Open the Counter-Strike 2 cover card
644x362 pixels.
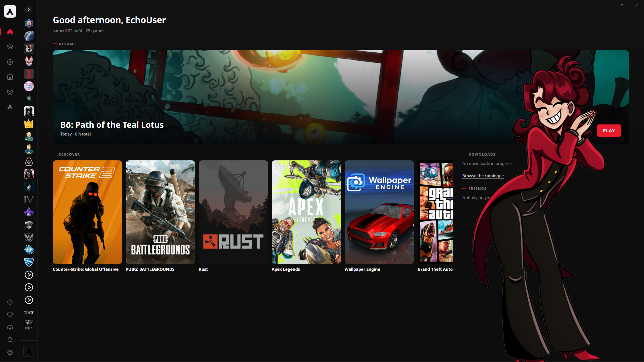(87, 212)
